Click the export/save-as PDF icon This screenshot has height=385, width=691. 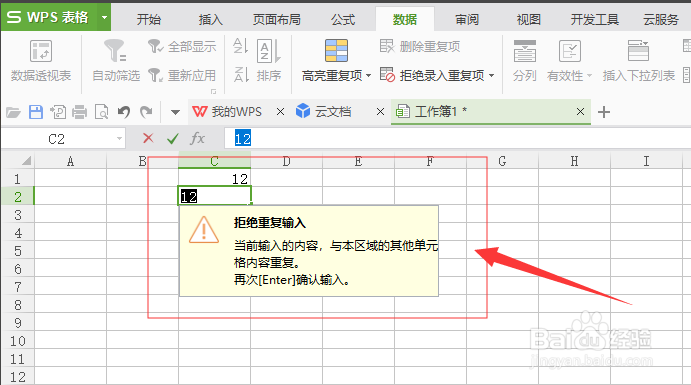click(58, 112)
